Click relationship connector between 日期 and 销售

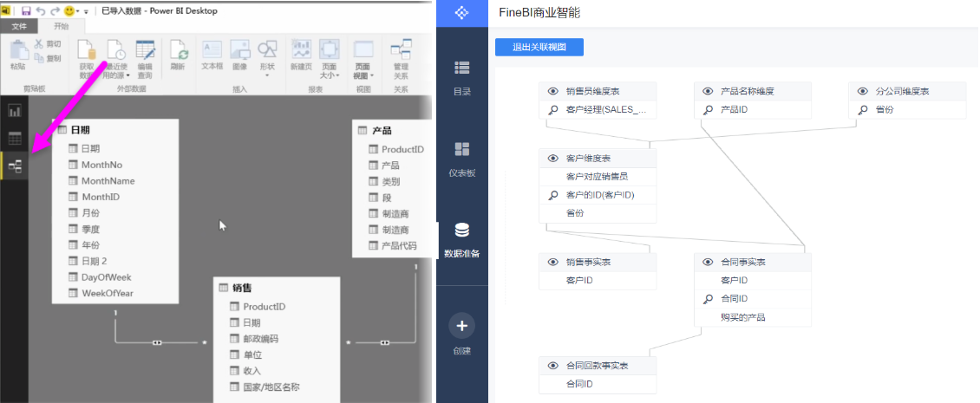point(158,342)
